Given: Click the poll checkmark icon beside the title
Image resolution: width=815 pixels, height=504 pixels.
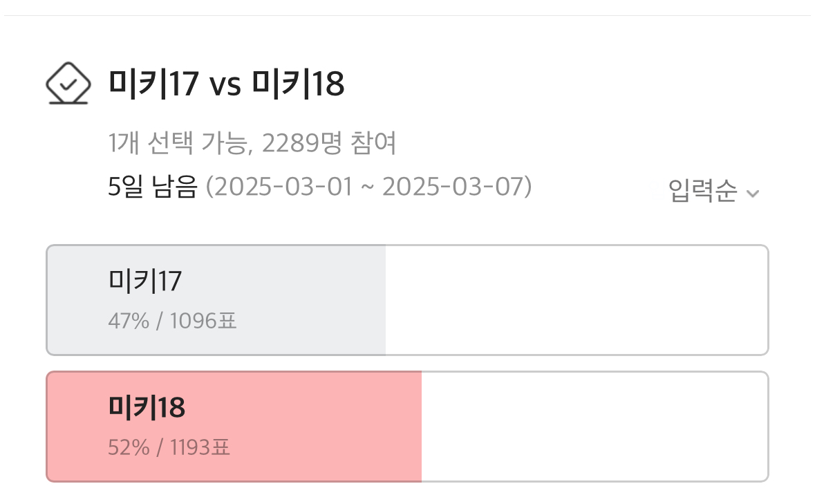Looking at the screenshot, I should pos(68,84).
